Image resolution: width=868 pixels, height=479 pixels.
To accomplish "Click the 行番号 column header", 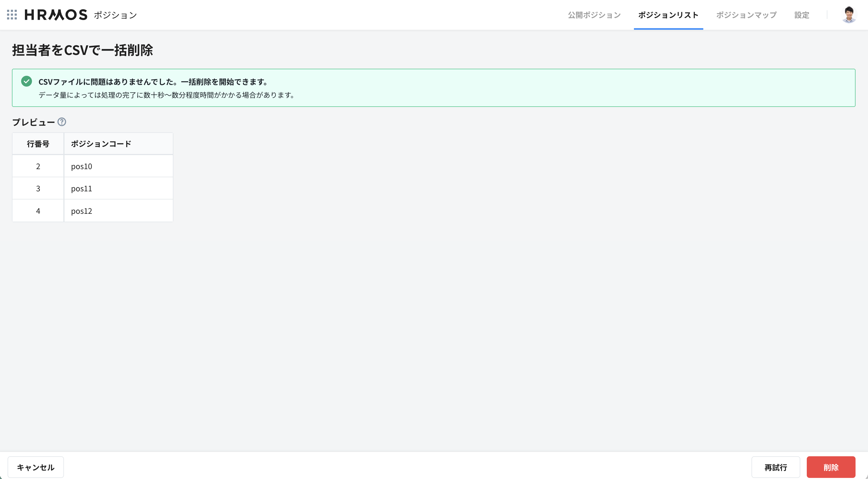I will point(38,144).
